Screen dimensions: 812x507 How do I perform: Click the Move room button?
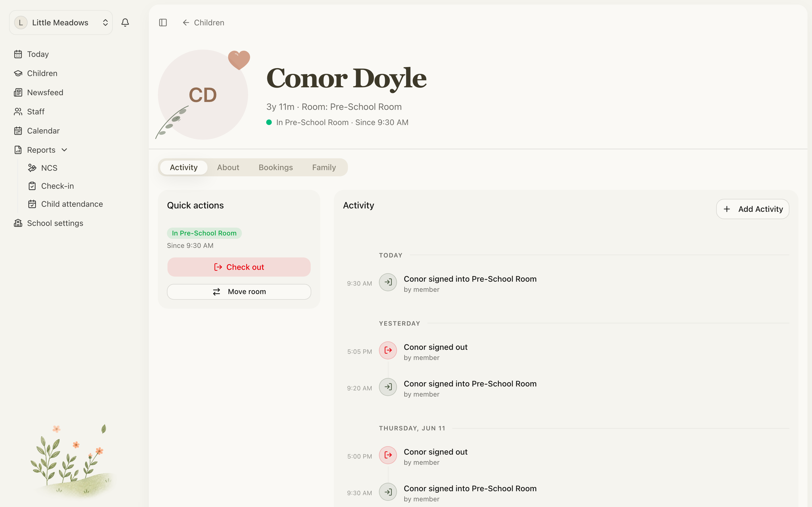coord(239,292)
